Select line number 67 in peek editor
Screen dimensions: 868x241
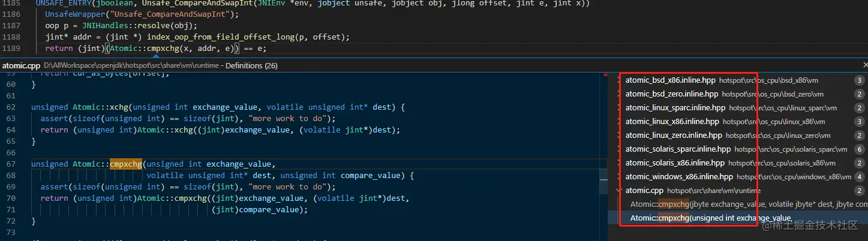(x=10, y=164)
